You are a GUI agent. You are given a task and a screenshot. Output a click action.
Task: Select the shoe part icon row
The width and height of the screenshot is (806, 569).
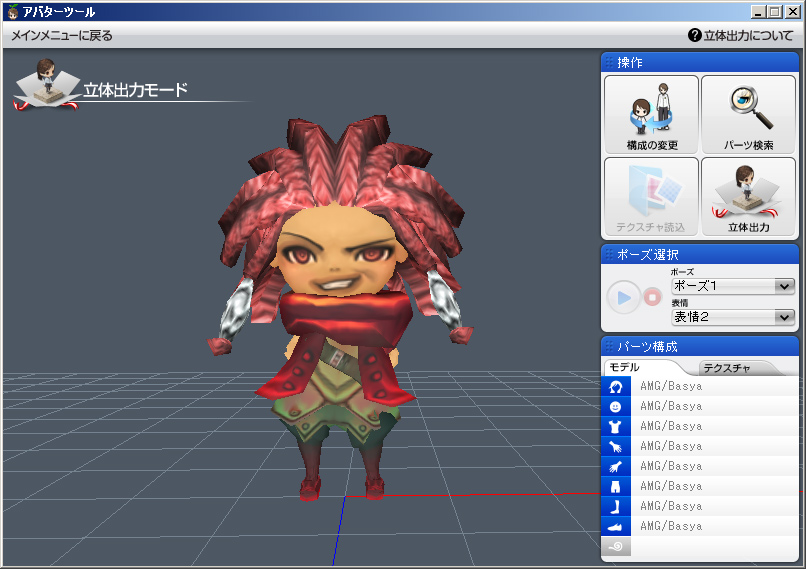point(700,526)
